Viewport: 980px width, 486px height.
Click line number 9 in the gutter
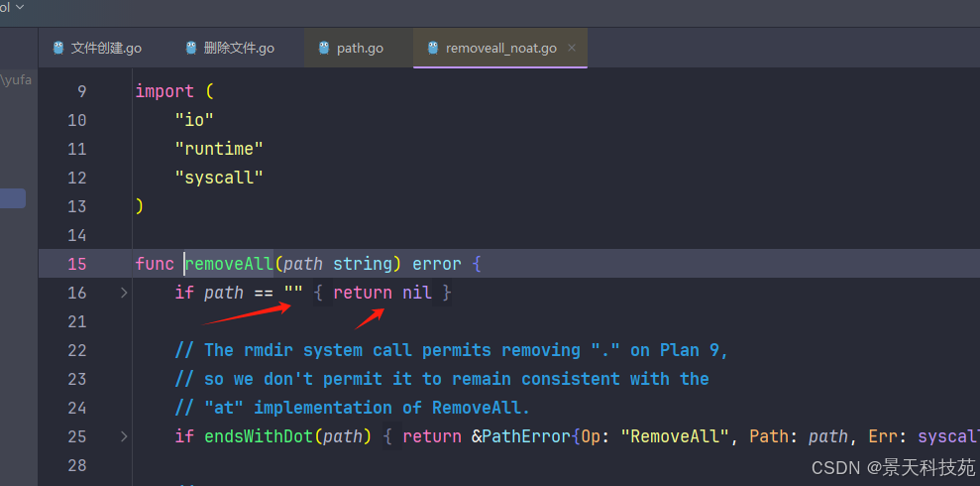coord(81,91)
